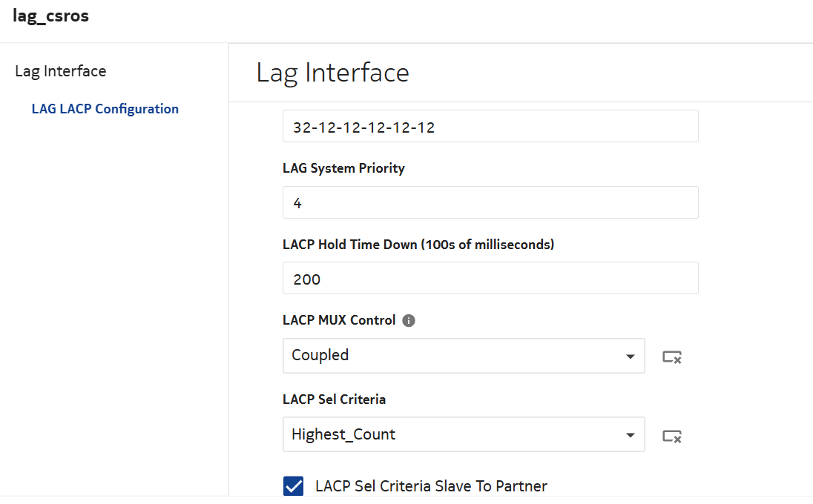The height and width of the screenshot is (504, 813).
Task: Click the info icon beside LACP MUX Control
Action: [409, 321]
